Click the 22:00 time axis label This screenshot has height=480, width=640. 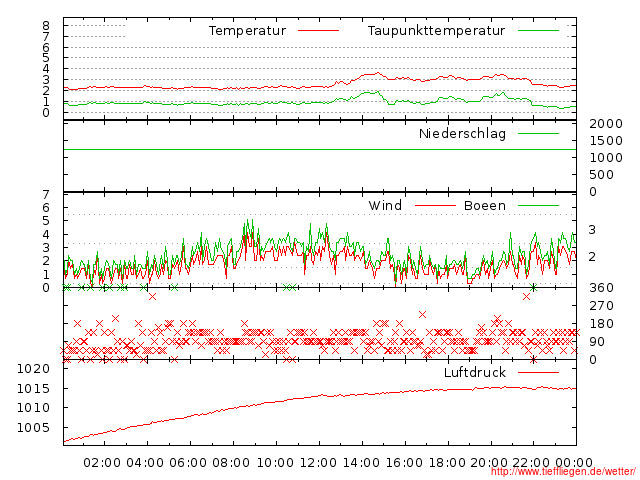(x=531, y=463)
